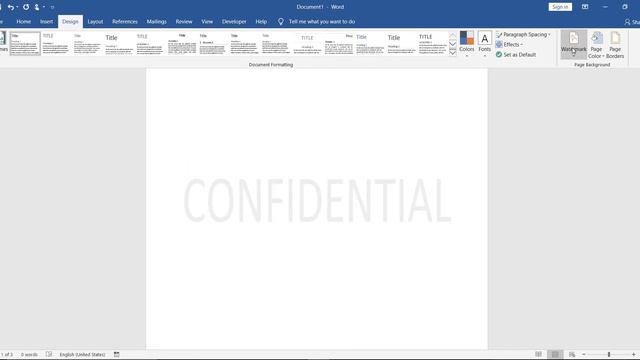Open the Page Color dropdown
This screenshot has width=640, height=360.
(x=596, y=45)
